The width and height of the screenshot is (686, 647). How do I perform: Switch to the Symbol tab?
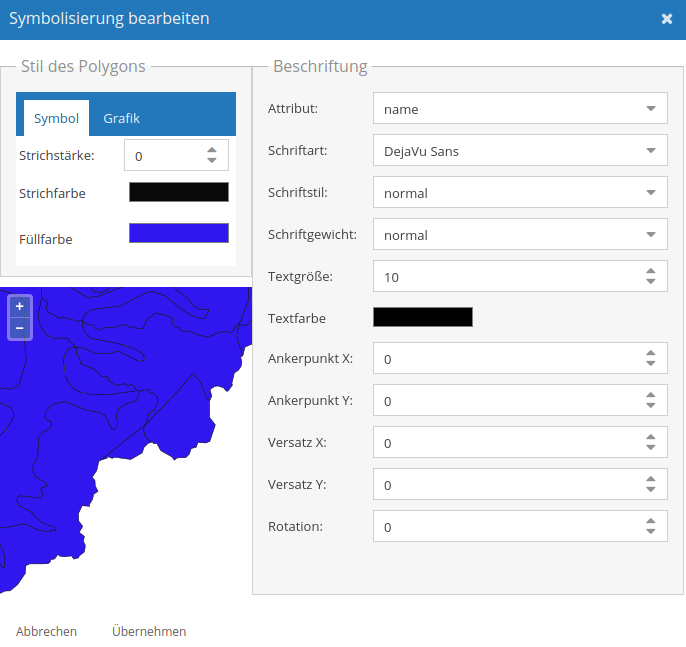56,118
